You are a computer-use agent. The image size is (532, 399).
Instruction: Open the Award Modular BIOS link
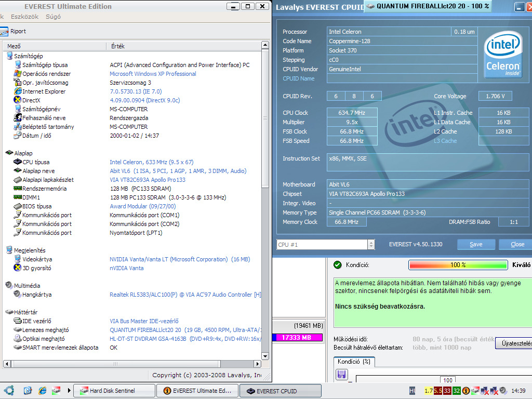[x=143, y=206]
